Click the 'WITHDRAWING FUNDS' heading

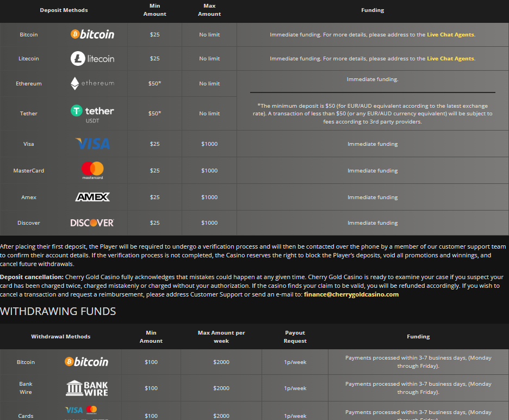point(58,311)
